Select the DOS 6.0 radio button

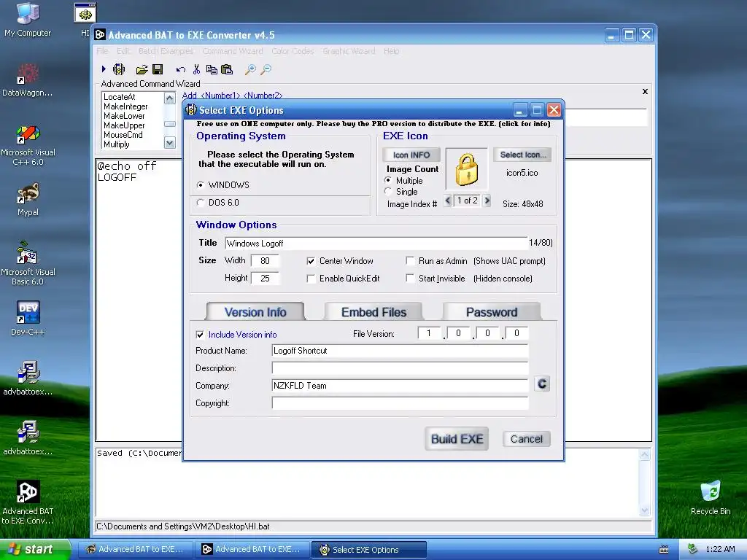[x=201, y=203]
